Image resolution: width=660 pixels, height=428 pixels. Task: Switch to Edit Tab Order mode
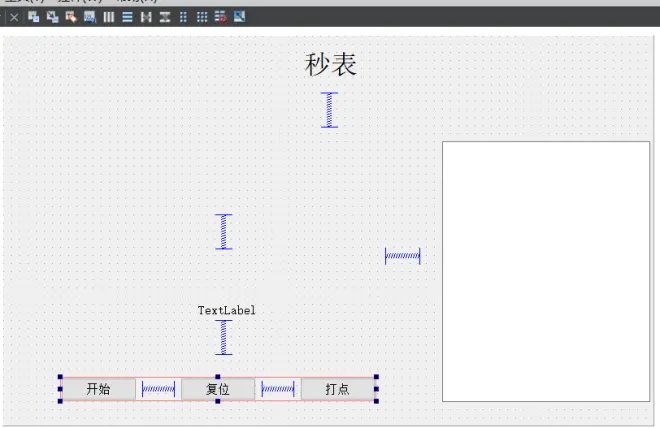pos(90,17)
